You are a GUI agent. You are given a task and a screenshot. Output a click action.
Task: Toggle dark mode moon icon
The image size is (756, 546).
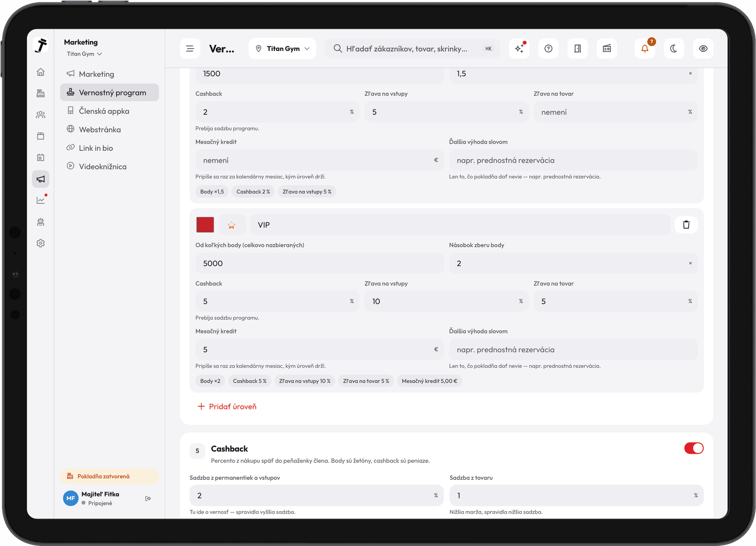click(x=674, y=49)
